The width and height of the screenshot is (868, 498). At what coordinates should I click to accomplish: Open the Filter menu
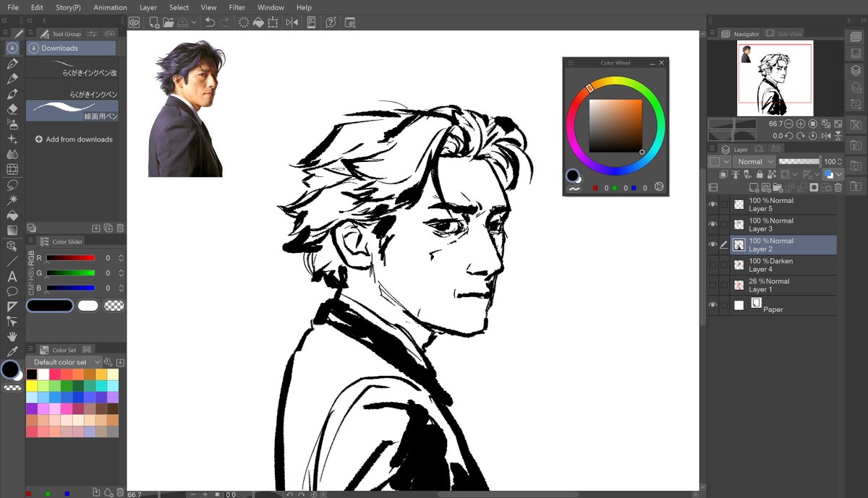point(237,7)
